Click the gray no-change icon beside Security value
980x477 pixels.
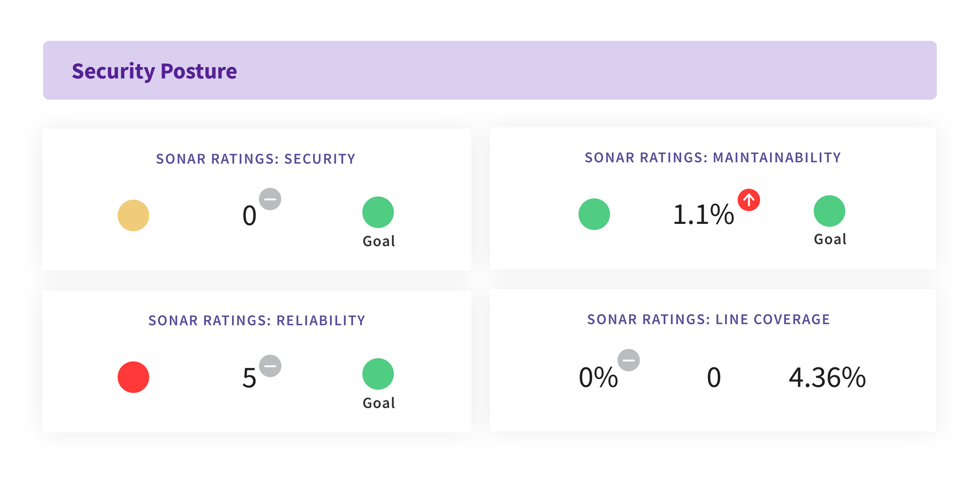pyautogui.click(x=270, y=199)
